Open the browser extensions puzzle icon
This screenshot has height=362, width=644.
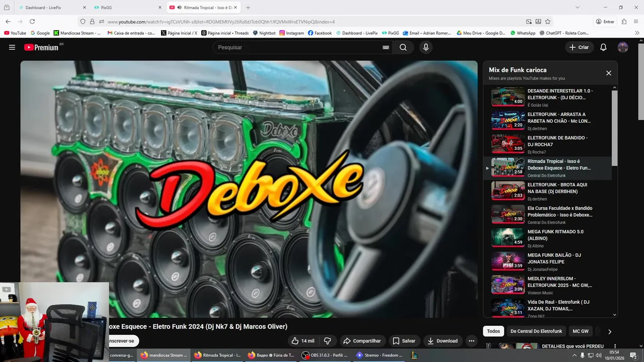[x=624, y=22]
